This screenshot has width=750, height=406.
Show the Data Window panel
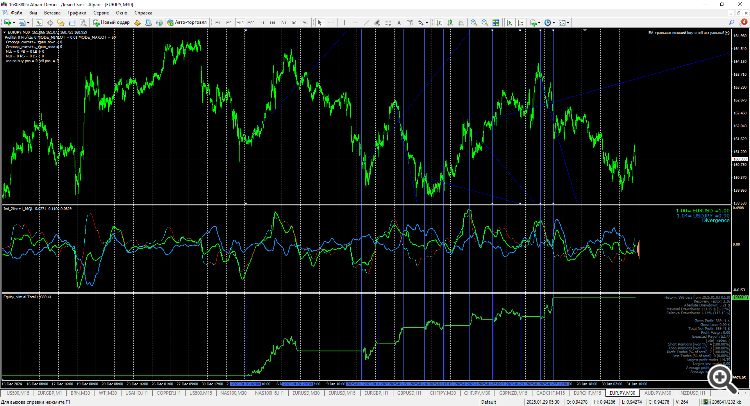tap(50, 22)
